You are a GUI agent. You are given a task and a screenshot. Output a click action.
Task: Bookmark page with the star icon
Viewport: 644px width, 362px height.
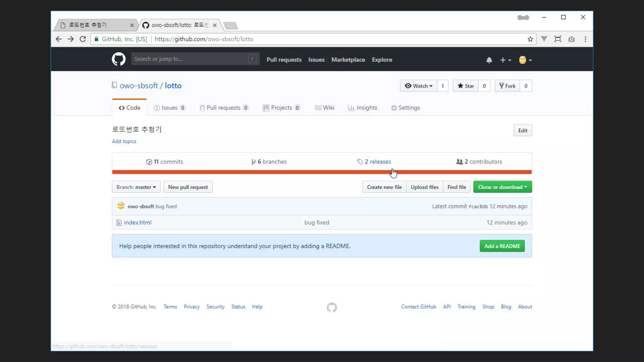pyautogui.click(x=530, y=39)
